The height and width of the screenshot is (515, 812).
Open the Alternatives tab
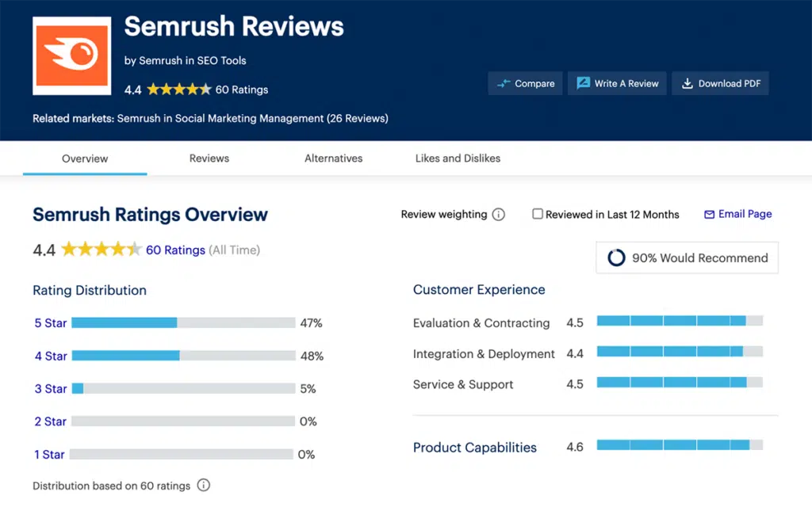[x=333, y=158]
